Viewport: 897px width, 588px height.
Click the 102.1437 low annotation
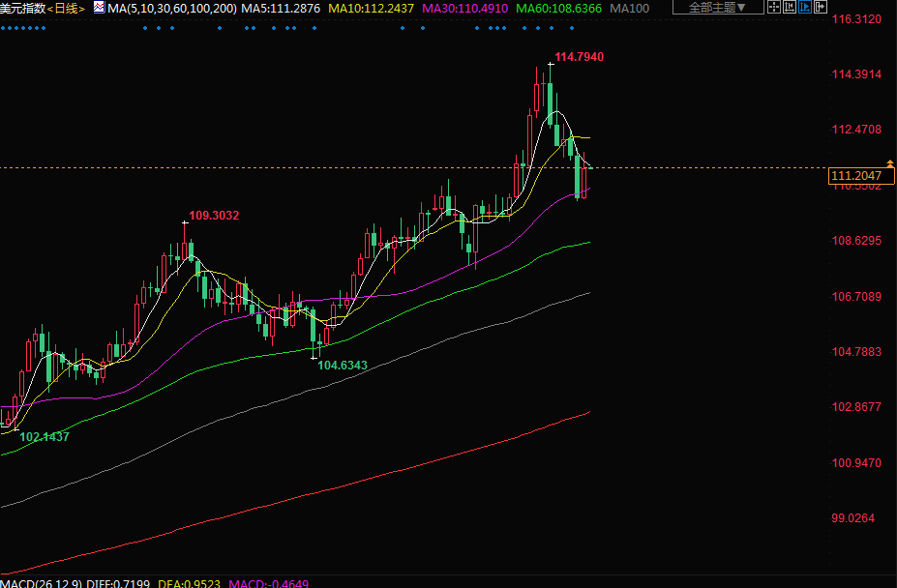[x=45, y=437]
